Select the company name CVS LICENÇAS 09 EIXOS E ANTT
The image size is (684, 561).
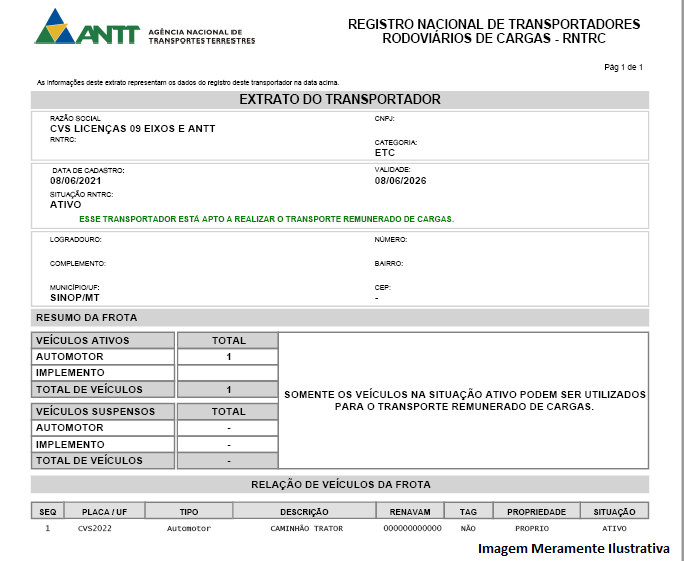pos(132,129)
